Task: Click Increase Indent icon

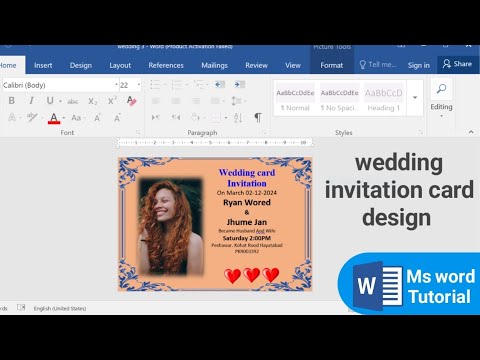Action: point(239,84)
